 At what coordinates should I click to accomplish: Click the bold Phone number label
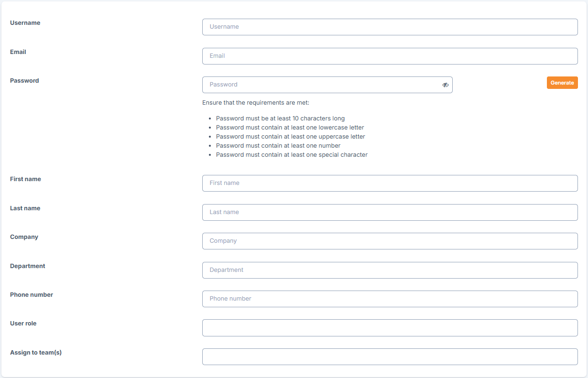(32, 295)
